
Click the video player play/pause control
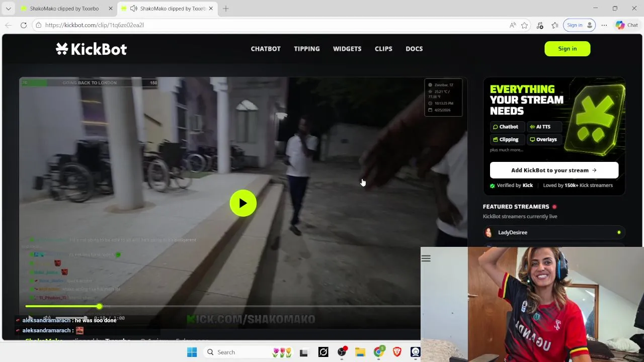30,318
